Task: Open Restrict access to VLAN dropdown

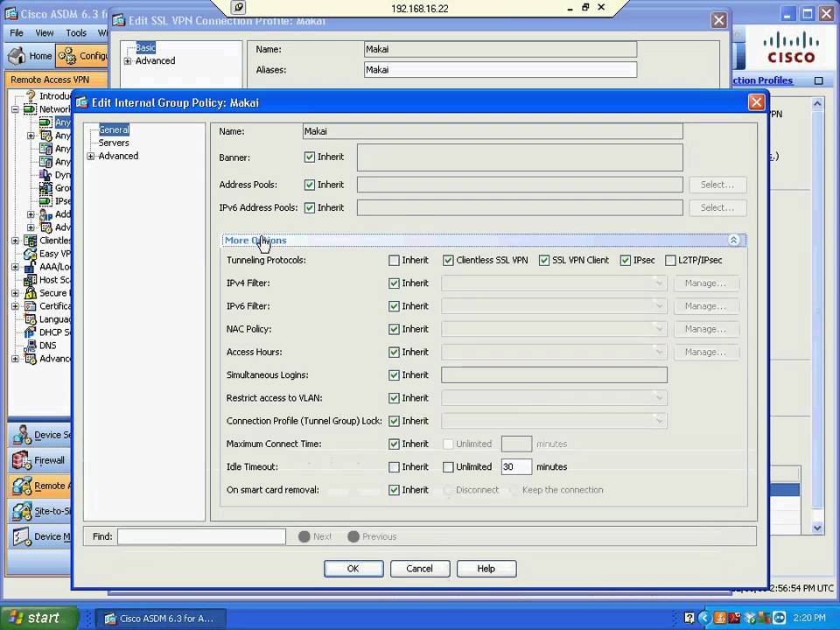Action: point(660,399)
